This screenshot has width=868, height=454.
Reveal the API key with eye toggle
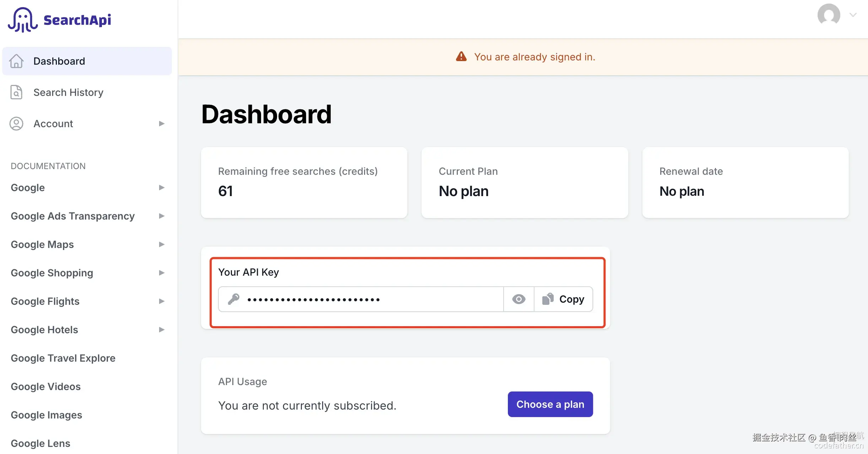[519, 299]
